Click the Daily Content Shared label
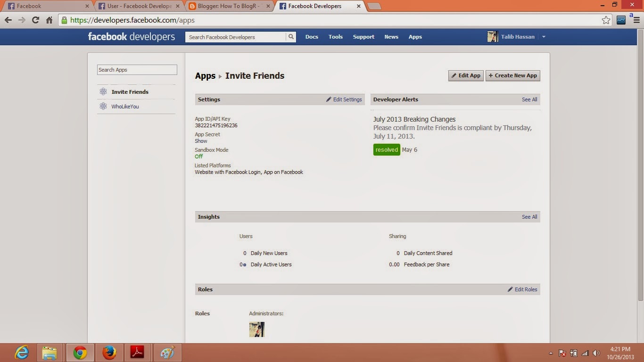The height and width of the screenshot is (362, 644). tap(428, 253)
